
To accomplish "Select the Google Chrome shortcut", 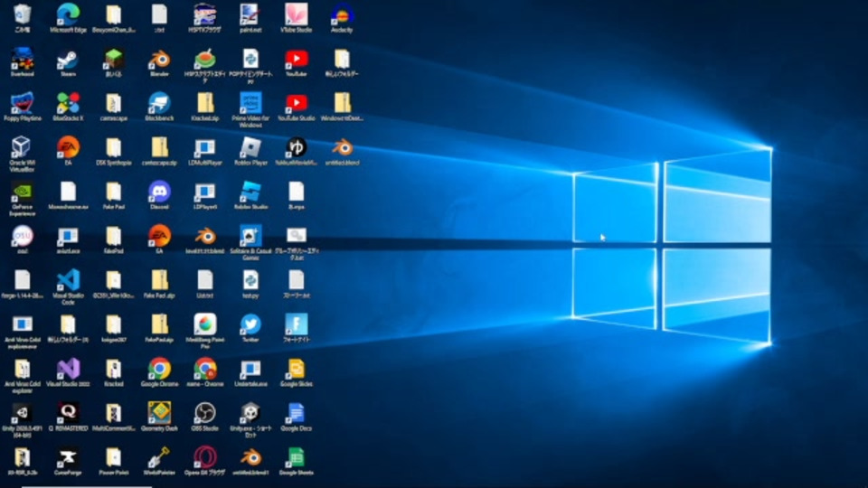I will point(159,369).
